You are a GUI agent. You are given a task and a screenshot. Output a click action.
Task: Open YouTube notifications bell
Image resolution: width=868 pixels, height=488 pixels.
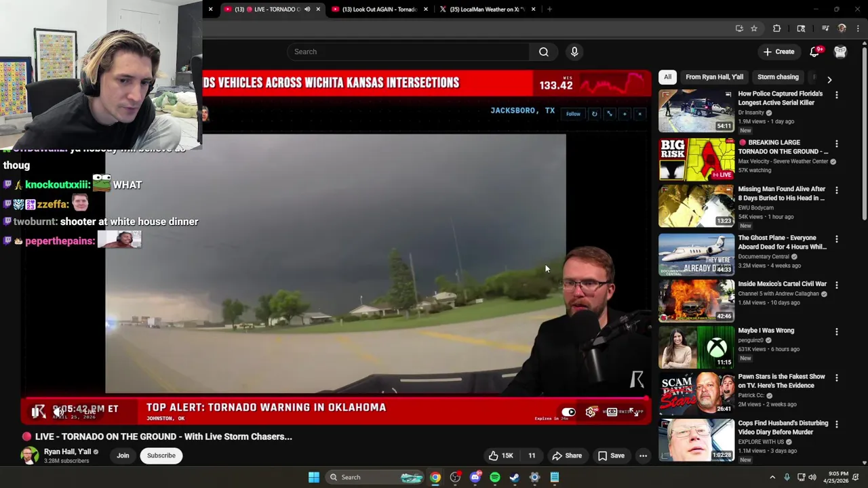814,52
